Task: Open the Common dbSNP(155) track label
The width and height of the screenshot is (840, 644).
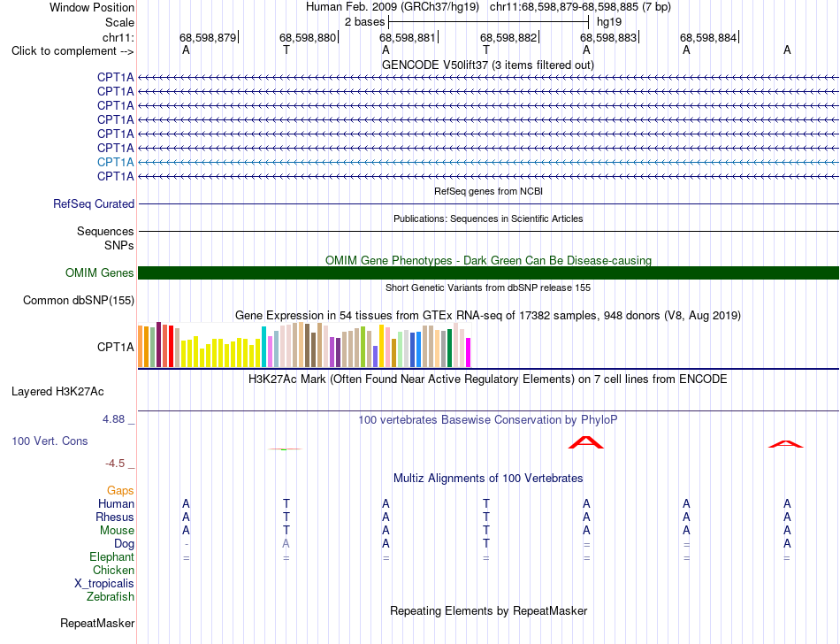Action: coord(79,300)
